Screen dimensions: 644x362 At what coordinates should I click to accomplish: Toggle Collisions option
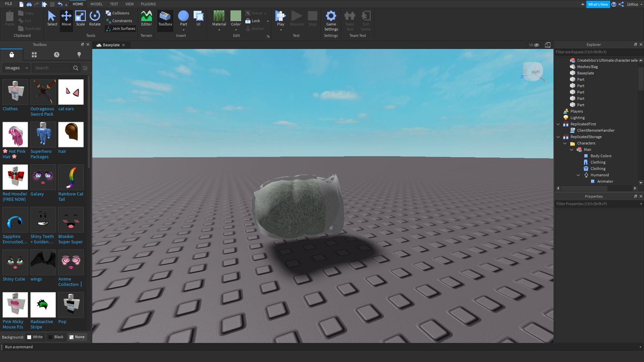pyautogui.click(x=118, y=13)
